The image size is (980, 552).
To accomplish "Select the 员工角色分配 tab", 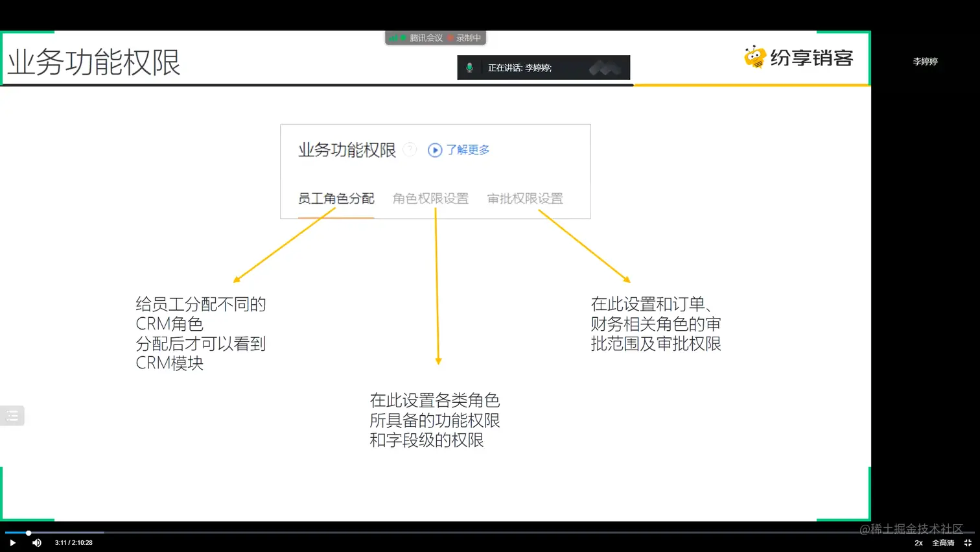I will coord(336,198).
